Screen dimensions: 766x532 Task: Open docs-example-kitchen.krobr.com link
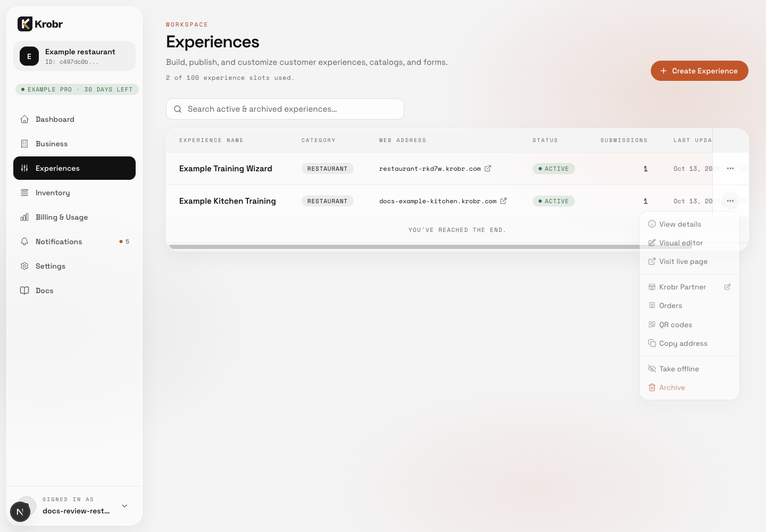tap(438, 201)
